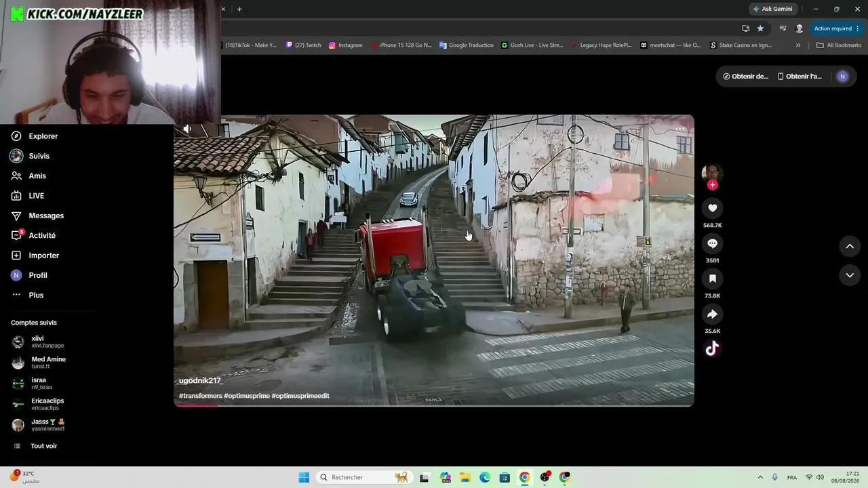The width and height of the screenshot is (868, 488).
Task: View the video creator's avatar profile
Action: 712,173
